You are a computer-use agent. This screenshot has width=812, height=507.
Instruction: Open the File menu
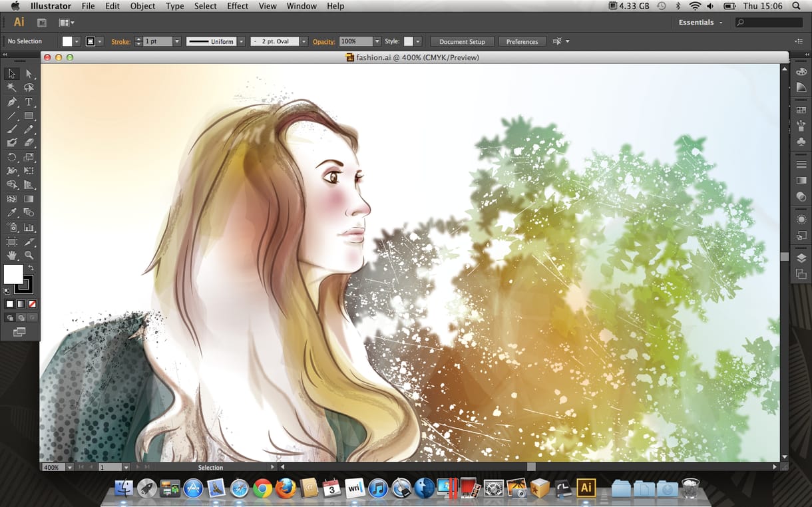(88, 6)
